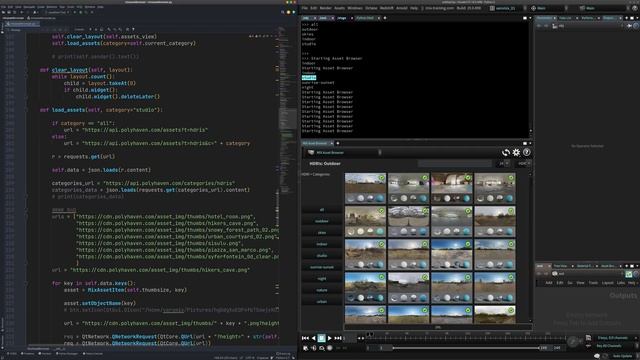
Task: Open the Tools menu in the network editor
Action: (x=593, y=283)
